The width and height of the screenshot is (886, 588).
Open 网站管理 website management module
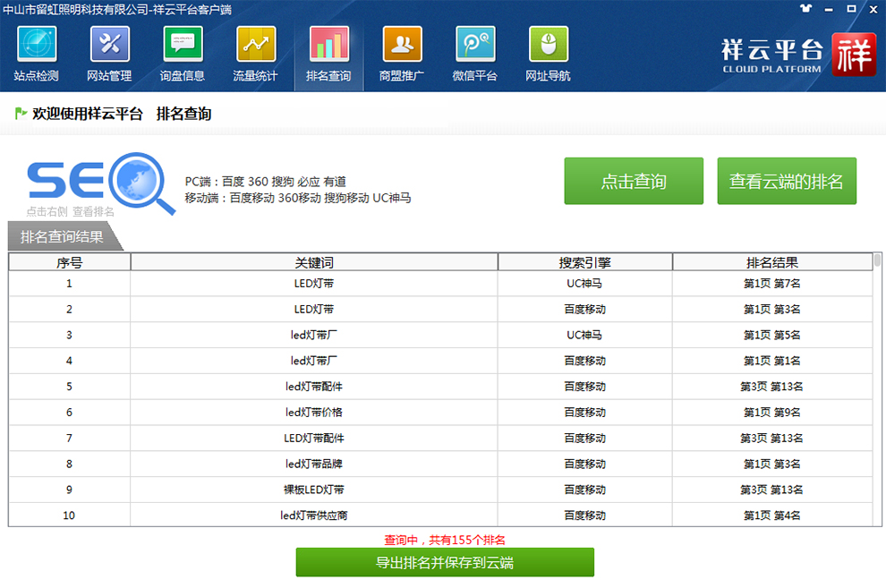[109, 55]
